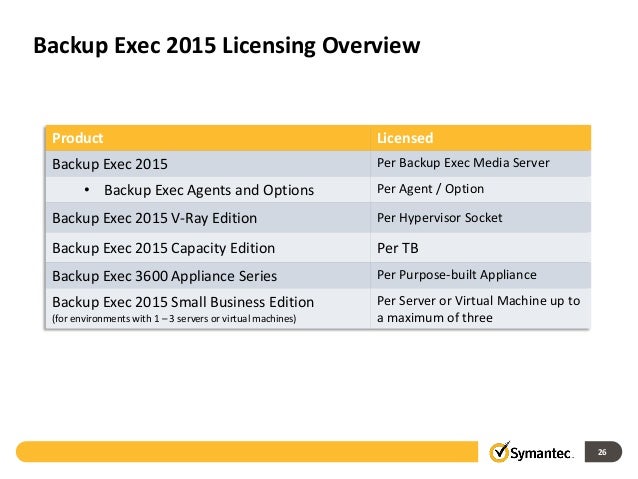Select the 'Product' column header
638x479 pixels.
click(208, 138)
